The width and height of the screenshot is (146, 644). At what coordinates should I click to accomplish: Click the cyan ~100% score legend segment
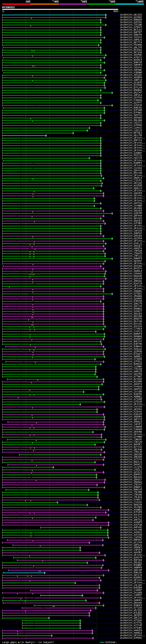pyautogui.click(x=130, y=4)
